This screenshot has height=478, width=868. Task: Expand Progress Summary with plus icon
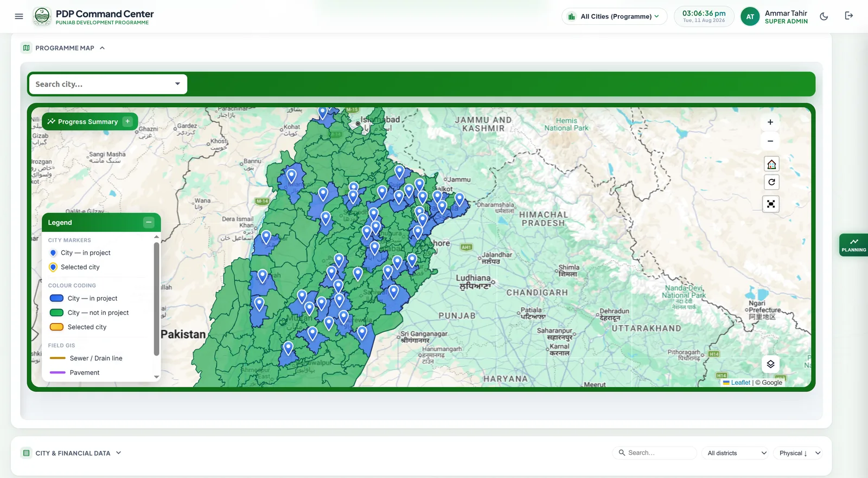pyautogui.click(x=127, y=121)
